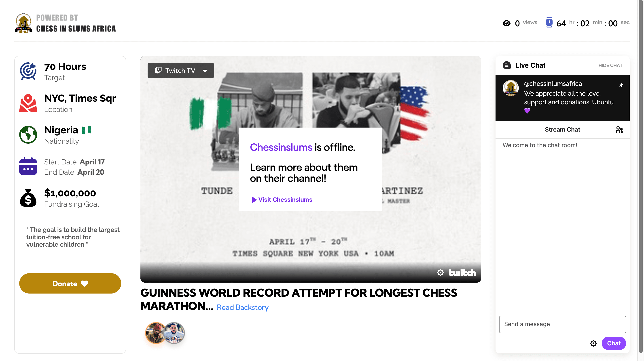This screenshot has width=644, height=361.
Task: Click the money bag fundraising icon
Action: tap(28, 198)
